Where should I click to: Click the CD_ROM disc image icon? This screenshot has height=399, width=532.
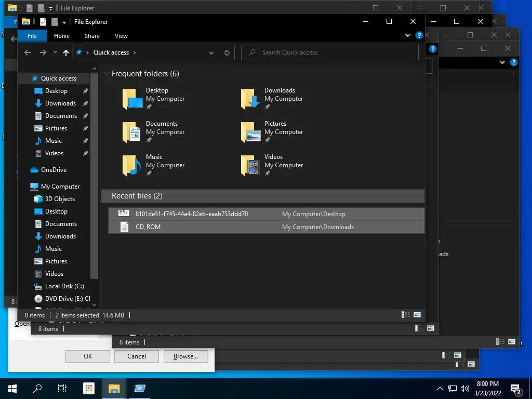pos(125,227)
